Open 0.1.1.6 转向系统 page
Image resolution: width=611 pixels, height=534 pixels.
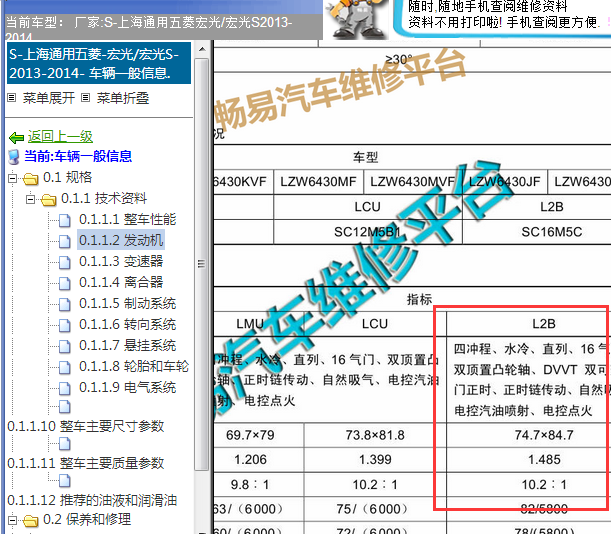(128, 324)
